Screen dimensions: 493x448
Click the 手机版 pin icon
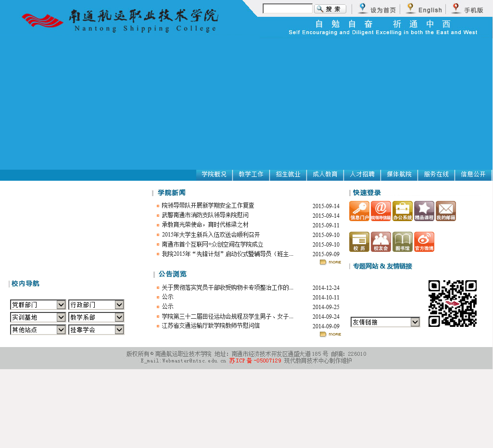pyautogui.click(x=456, y=8)
